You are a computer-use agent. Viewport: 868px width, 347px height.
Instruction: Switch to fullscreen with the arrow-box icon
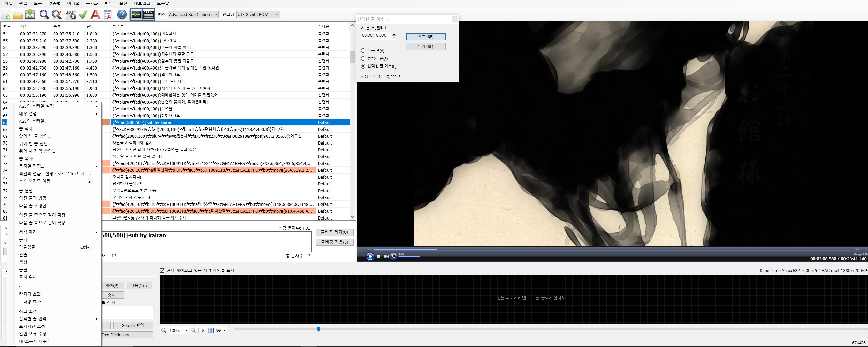pyautogui.click(x=394, y=257)
